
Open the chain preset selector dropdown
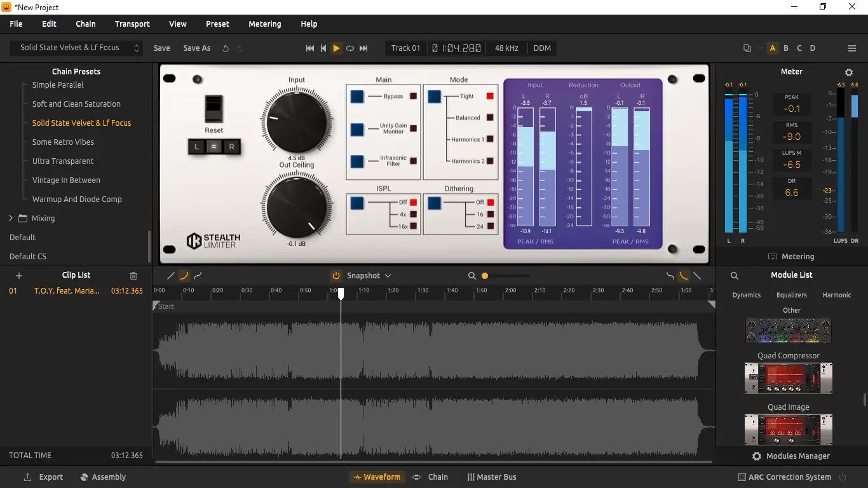click(76, 48)
